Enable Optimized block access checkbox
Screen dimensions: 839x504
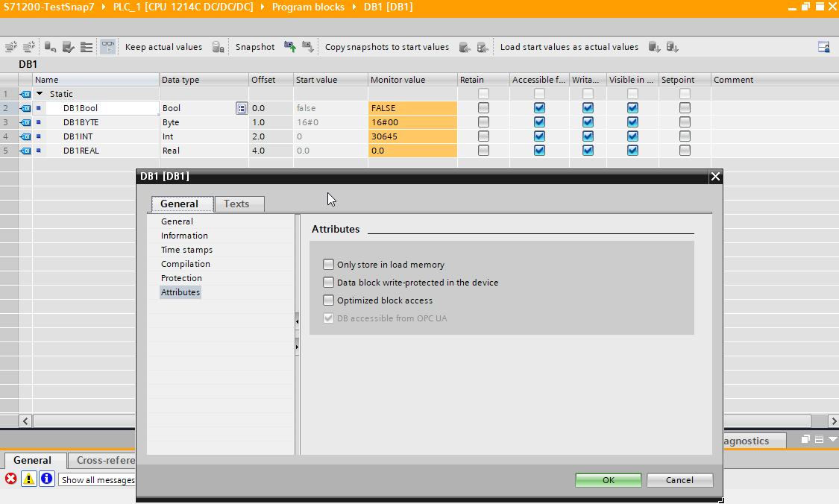tap(329, 300)
